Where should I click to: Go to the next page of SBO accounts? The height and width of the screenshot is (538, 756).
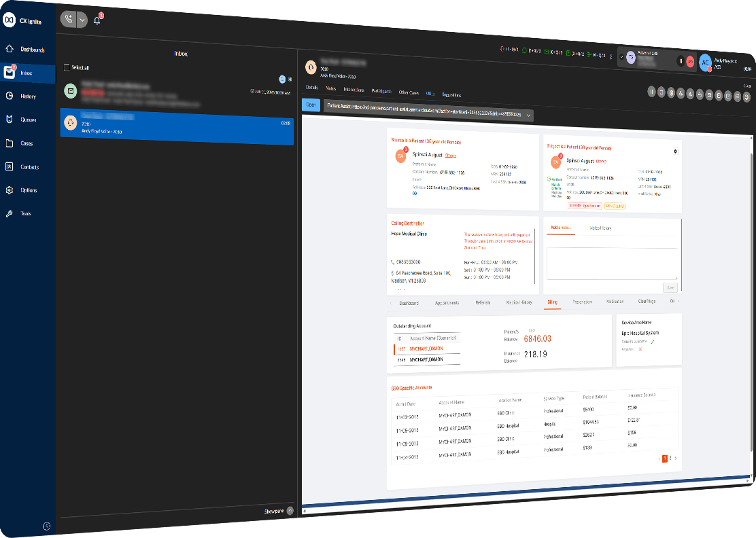coord(676,459)
